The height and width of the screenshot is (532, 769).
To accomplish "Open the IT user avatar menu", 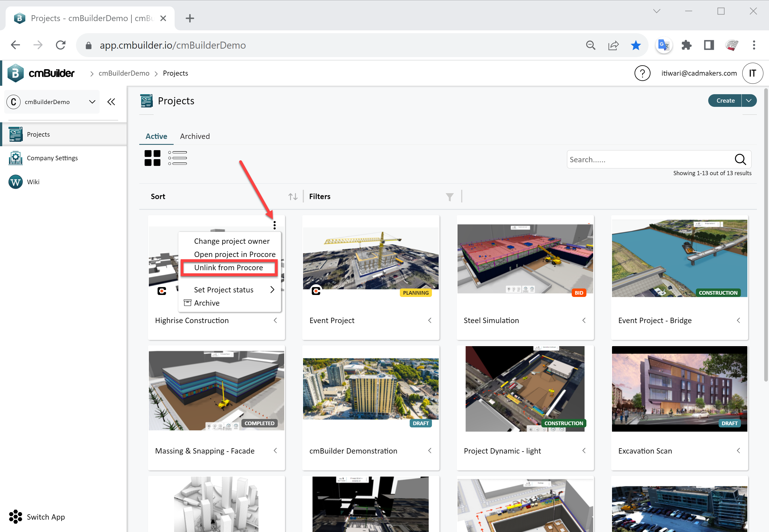I will 752,73.
